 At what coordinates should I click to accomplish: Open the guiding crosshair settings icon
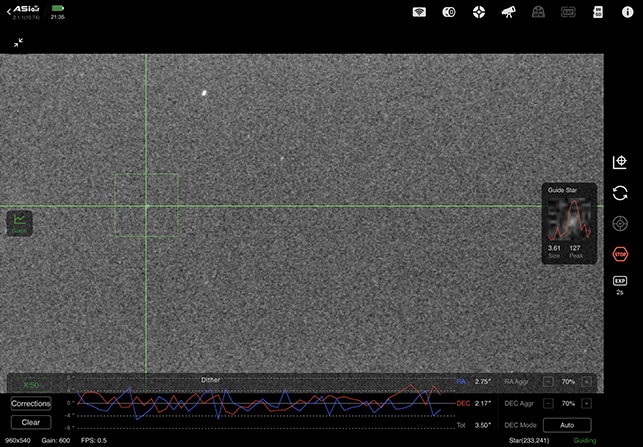coord(479,12)
